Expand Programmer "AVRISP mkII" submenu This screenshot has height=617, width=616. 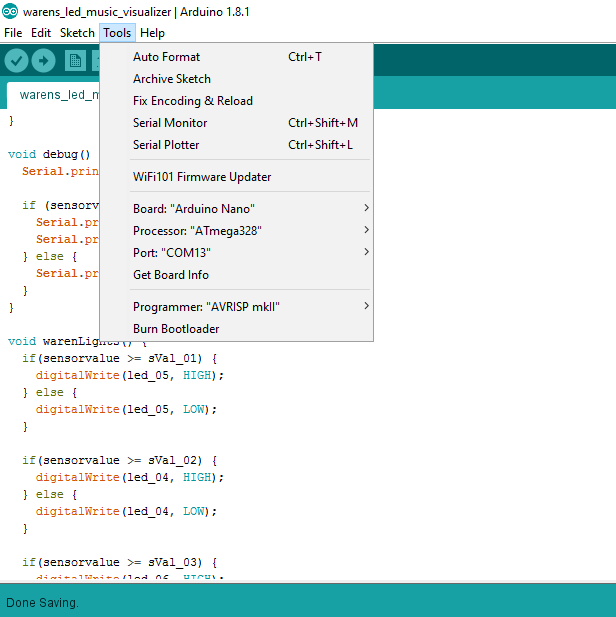236,307
